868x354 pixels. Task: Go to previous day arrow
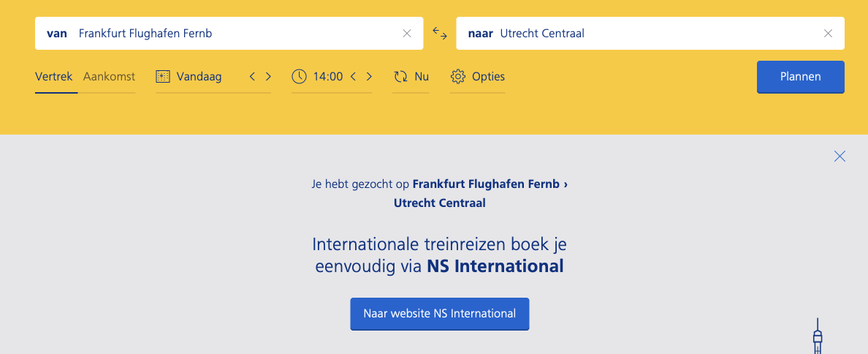tap(252, 76)
